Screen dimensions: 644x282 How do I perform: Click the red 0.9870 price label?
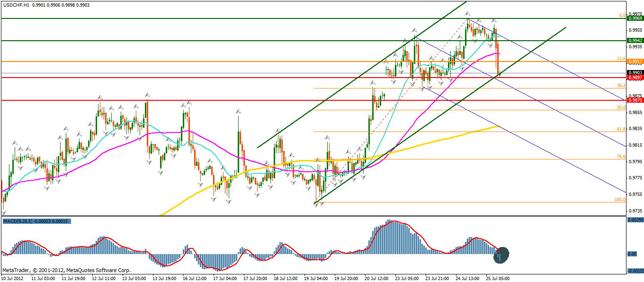pyautogui.click(x=635, y=100)
